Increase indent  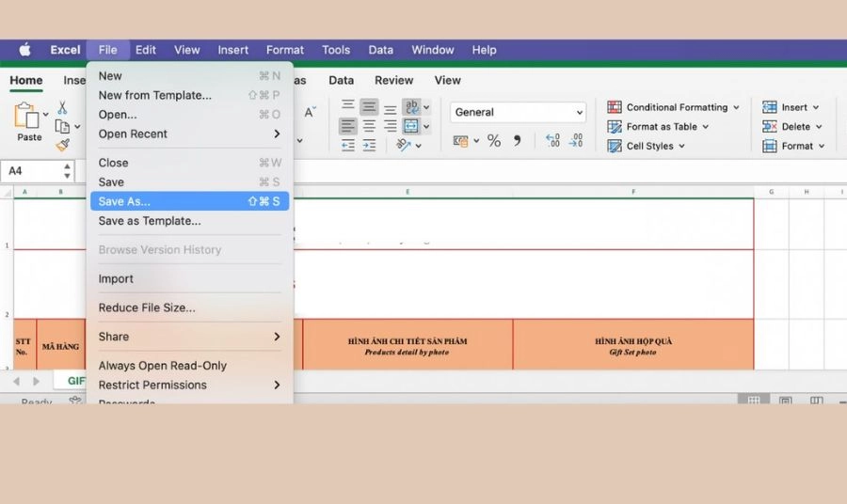pos(369,145)
